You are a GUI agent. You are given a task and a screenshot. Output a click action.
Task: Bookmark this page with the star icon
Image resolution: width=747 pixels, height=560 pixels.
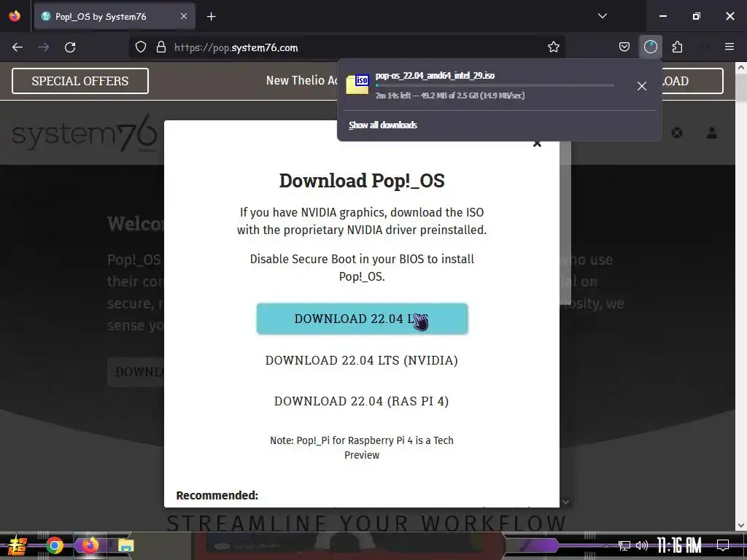point(553,47)
